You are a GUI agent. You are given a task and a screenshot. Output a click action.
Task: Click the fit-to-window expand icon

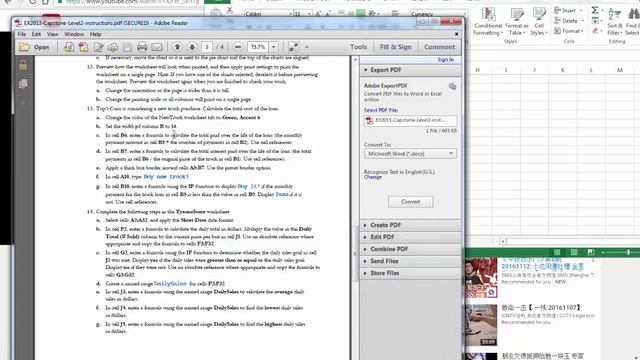[x=293, y=47]
